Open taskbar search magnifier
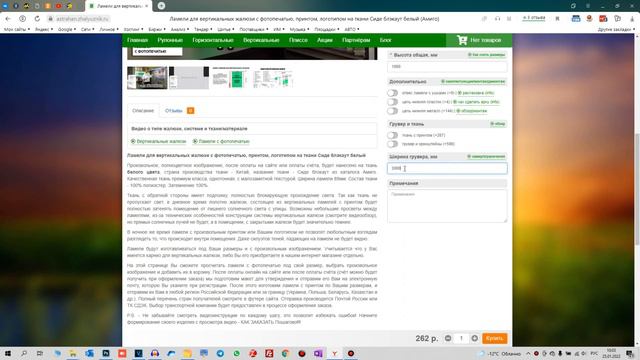 point(24,353)
